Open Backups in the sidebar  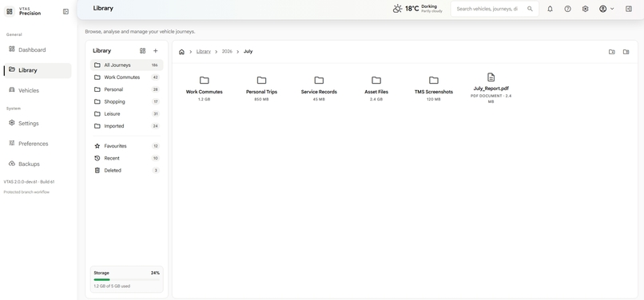pos(37,164)
